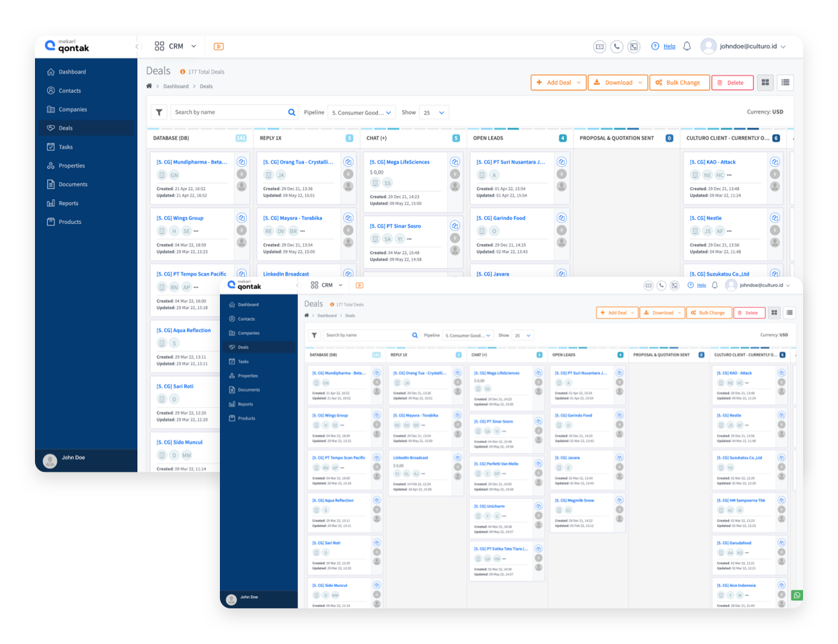Viewport: 838px width, 644px height.
Task: Switch to grid view in the smaller front window
Action: coord(774,313)
